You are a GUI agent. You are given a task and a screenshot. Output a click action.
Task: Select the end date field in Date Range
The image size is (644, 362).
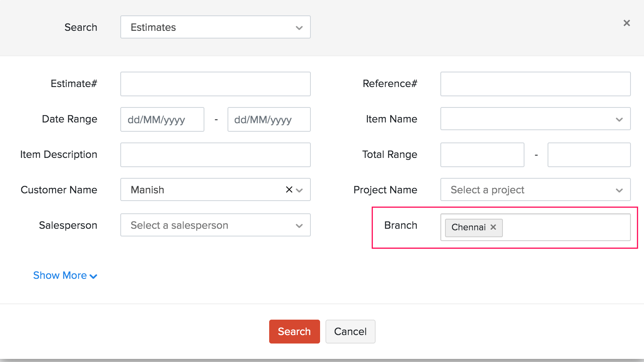[269, 119]
